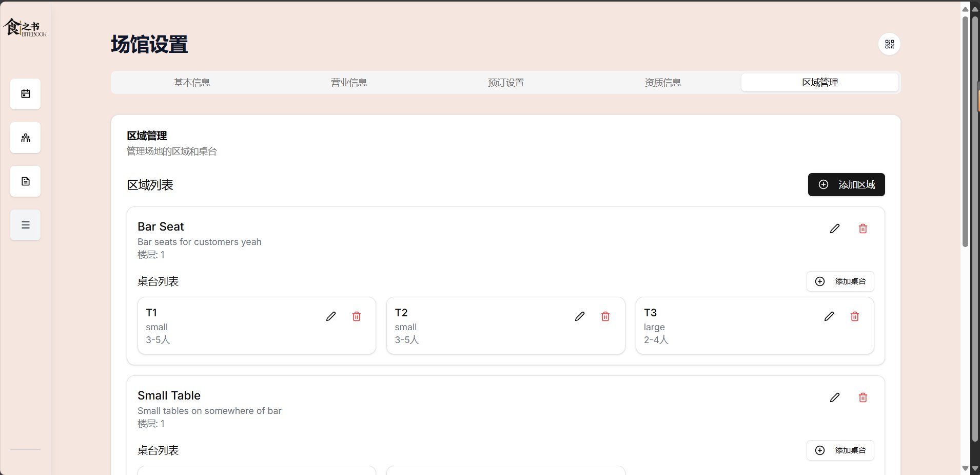Edit table T3 using the pencil icon
Viewport: 980px width, 475px height.
pos(829,316)
